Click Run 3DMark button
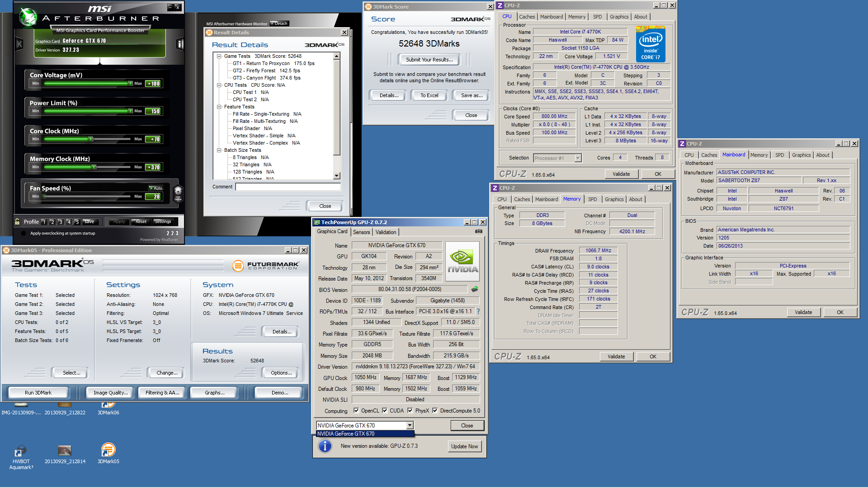Image resolution: width=868 pixels, height=488 pixels. coord(38,393)
